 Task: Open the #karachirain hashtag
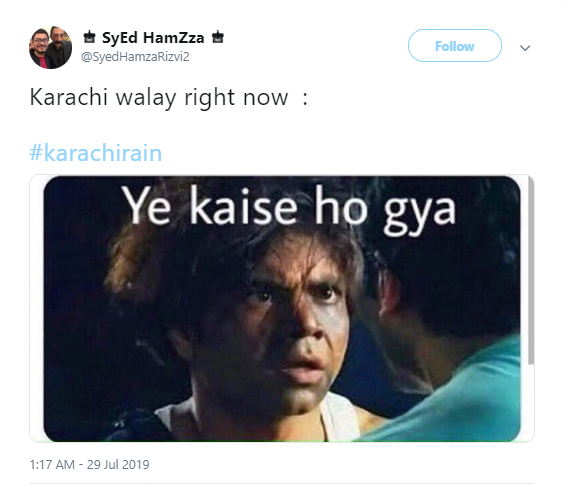96,152
